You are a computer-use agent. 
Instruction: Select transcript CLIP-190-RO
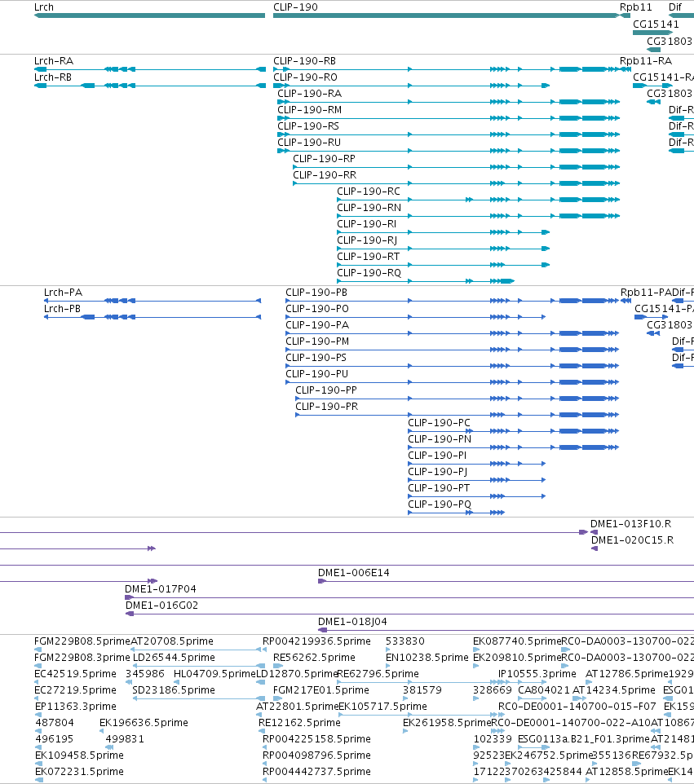(305, 77)
